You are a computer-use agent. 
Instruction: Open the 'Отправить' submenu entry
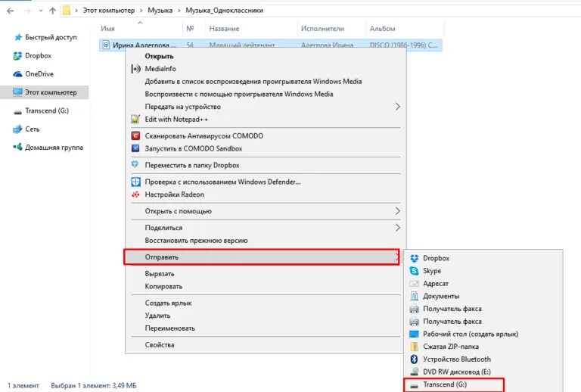262,257
